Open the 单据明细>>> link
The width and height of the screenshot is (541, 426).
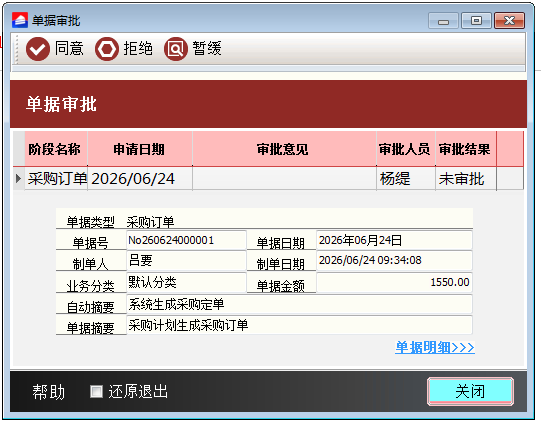pyautogui.click(x=435, y=347)
